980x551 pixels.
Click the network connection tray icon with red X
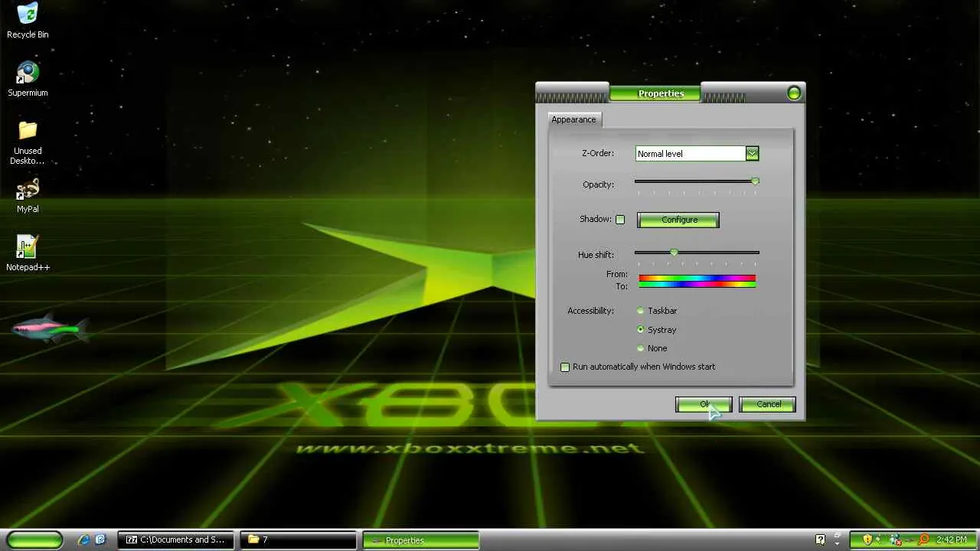[896, 540]
